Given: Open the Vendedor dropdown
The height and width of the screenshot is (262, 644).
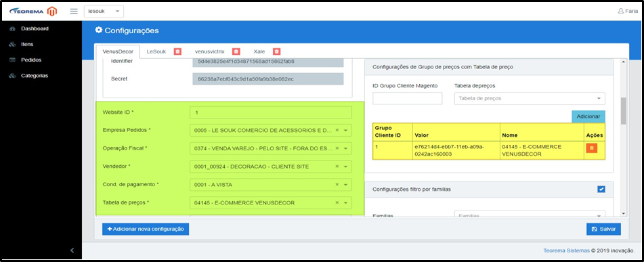Looking at the screenshot, I should [x=271, y=167].
